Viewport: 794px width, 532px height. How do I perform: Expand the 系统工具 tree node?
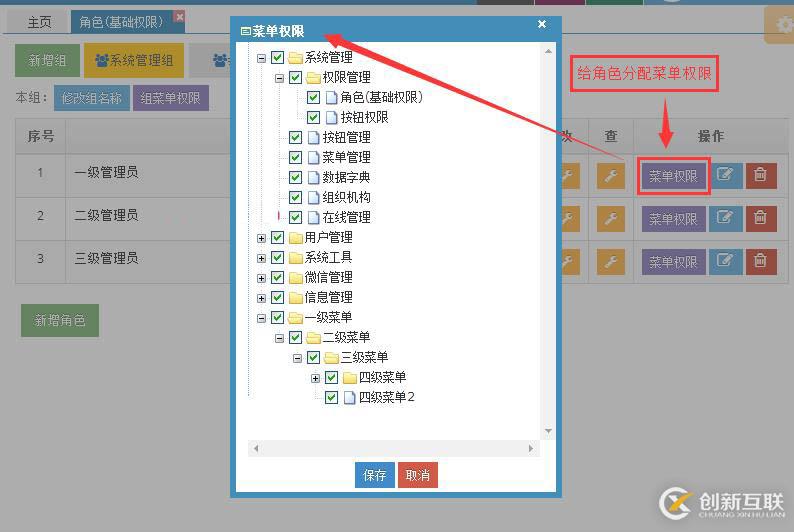point(261,258)
